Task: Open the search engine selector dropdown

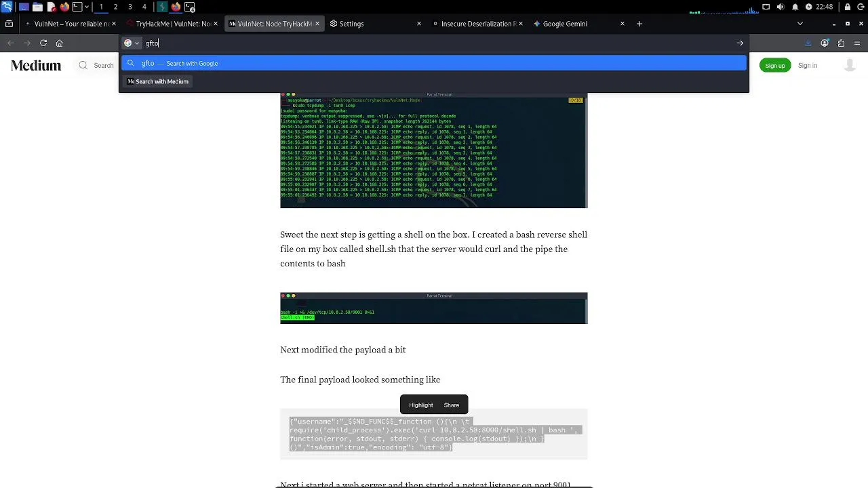Action: tap(132, 43)
